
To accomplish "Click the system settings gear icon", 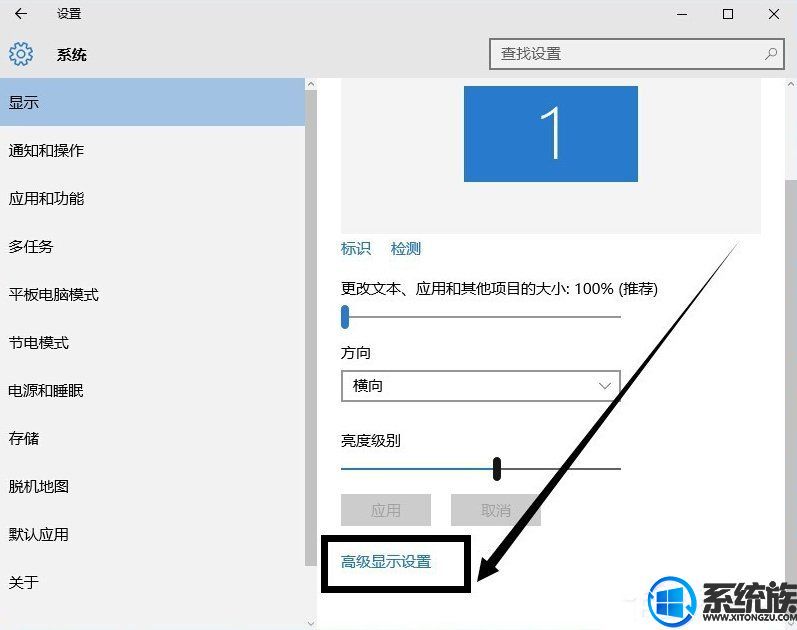I will click(21, 54).
